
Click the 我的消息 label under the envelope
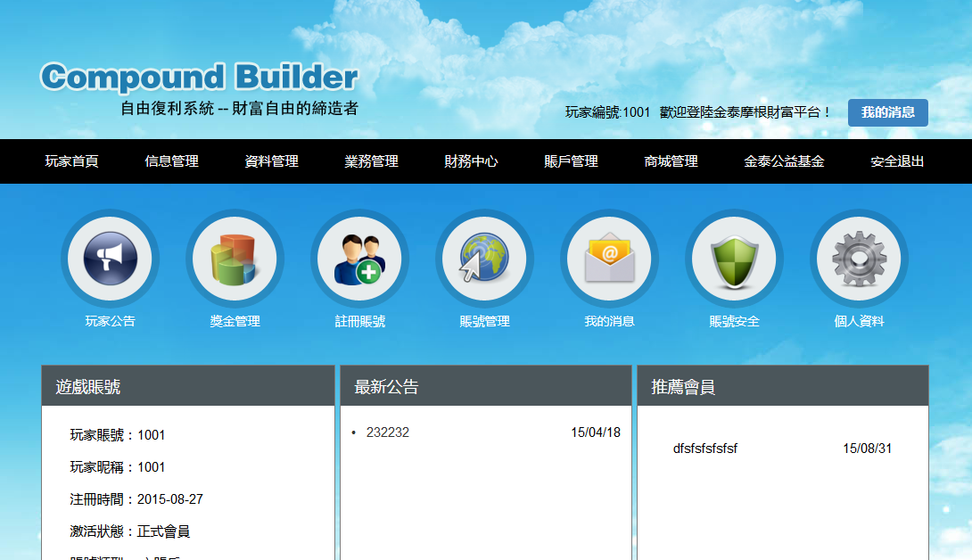tap(609, 321)
